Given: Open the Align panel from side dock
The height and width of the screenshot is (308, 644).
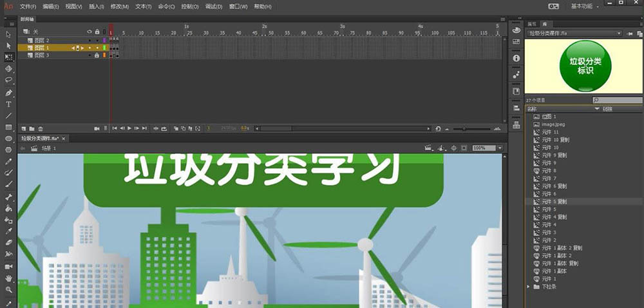Looking at the screenshot, I should [516, 108].
